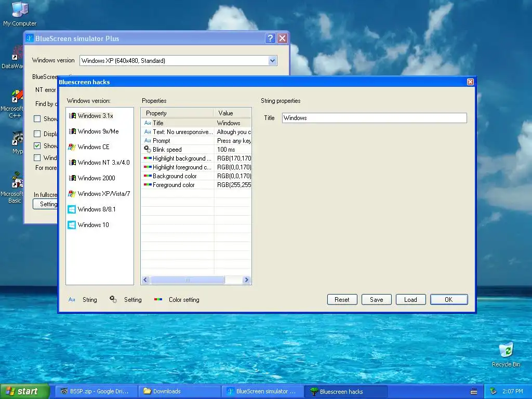Click the gear icon next to Blink speed
Image resolution: width=532 pixels, height=399 pixels.
[148, 149]
